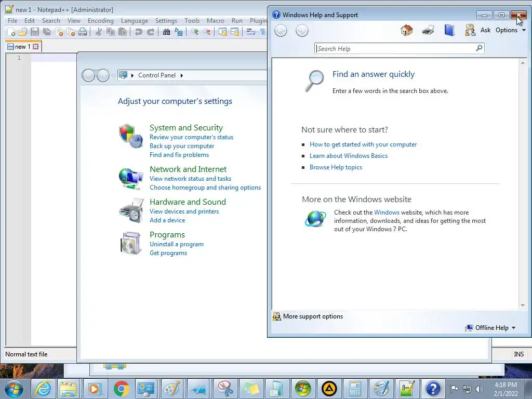Viewport: 532px width, 399px height.
Task: Print the Help topic via printer icon
Action: coord(428,30)
